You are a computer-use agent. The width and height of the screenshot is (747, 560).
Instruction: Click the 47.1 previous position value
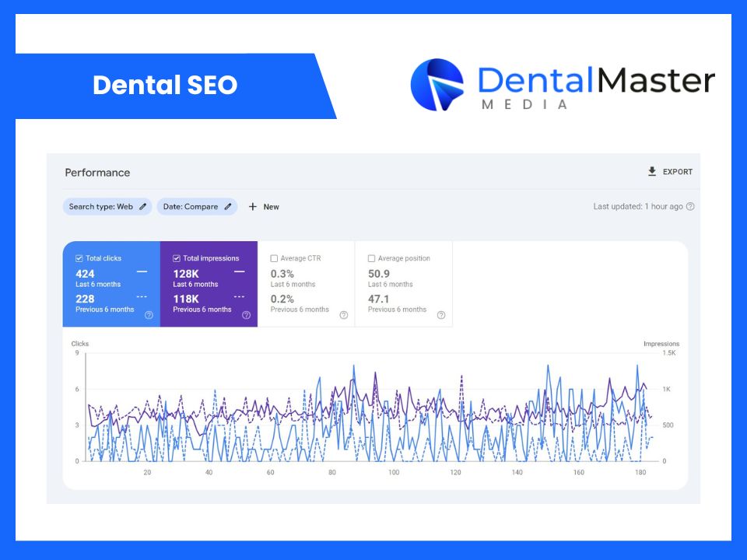point(378,299)
